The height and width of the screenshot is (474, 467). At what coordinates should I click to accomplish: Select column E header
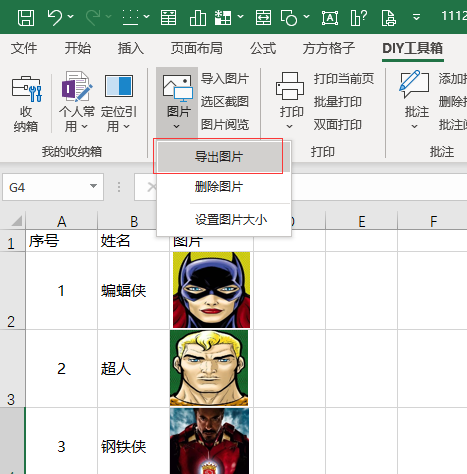point(362,221)
